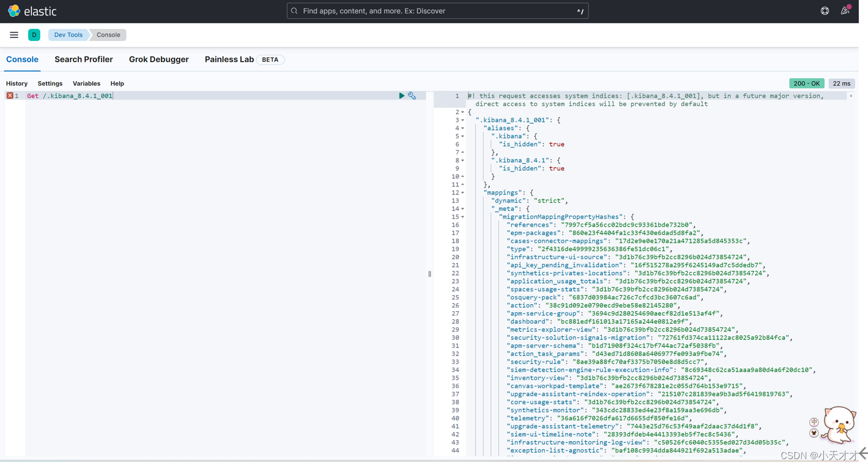Click the "security-rule" hash line
The width and height of the screenshot is (868, 466).
click(608, 362)
